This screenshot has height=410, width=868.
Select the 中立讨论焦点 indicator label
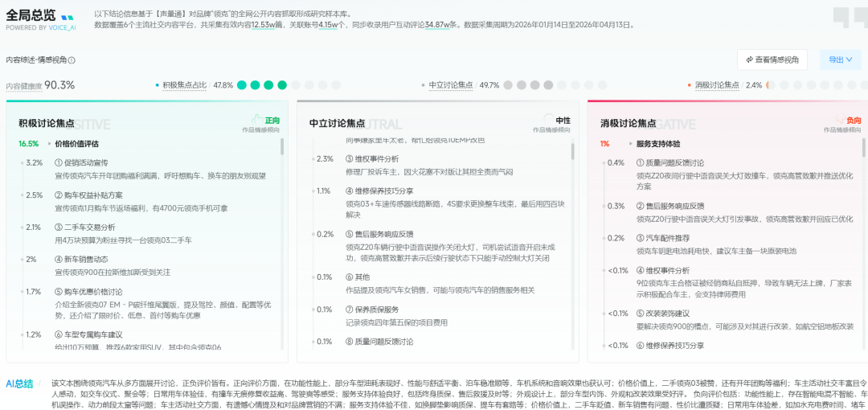[450, 85]
